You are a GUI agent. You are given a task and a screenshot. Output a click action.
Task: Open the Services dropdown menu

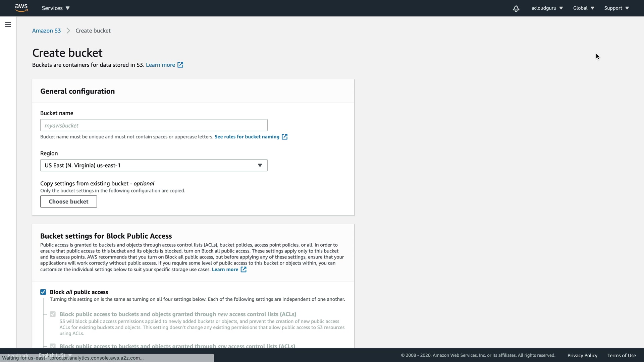coord(56,8)
